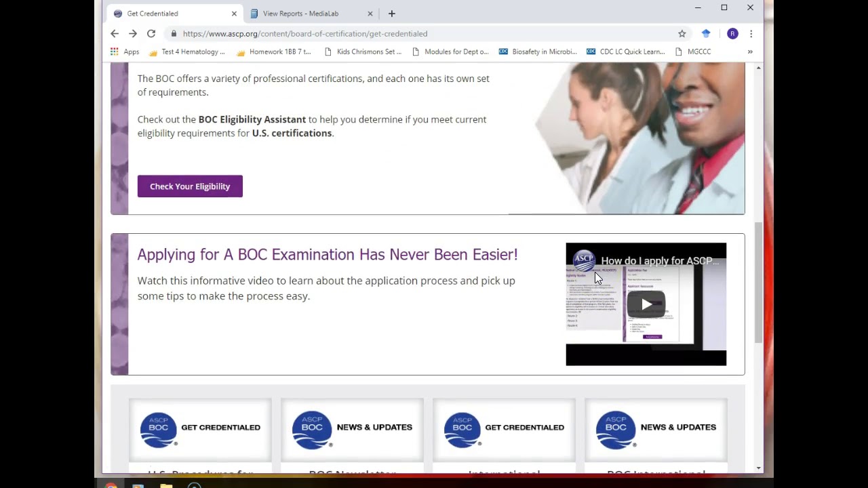The width and height of the screenshot is (868, 488).
Task: Open Homework 1BB 7 bookmark
Action: 273,52
